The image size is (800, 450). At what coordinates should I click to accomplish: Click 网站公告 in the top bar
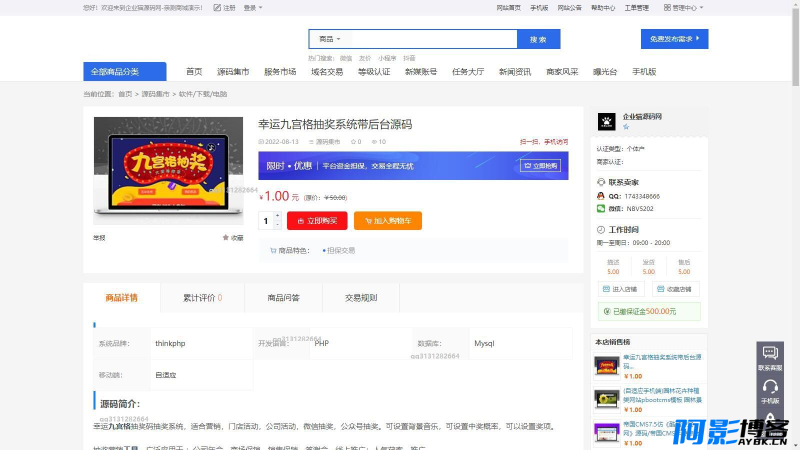(569, 8)
